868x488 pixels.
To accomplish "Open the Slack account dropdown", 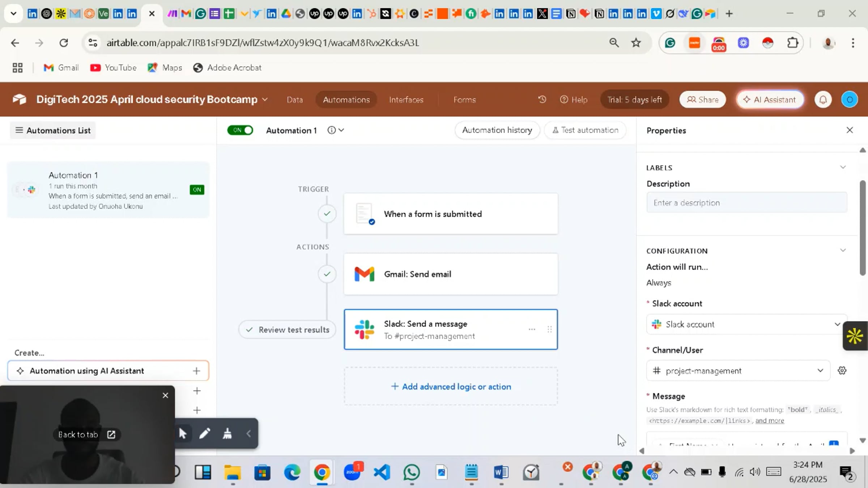I will pos(746,324).
